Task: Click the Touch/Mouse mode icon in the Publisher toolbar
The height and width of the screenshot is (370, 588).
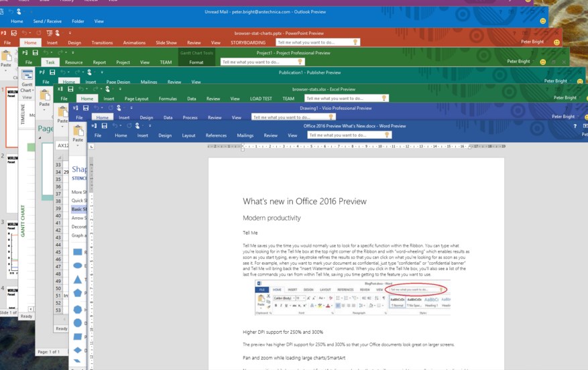Action: click(x=89, y=72)
